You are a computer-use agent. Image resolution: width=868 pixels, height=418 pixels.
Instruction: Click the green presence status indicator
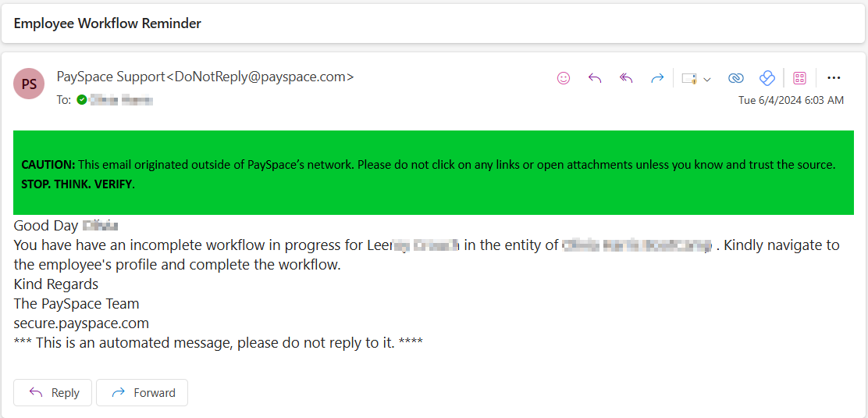tap(81, 100)
